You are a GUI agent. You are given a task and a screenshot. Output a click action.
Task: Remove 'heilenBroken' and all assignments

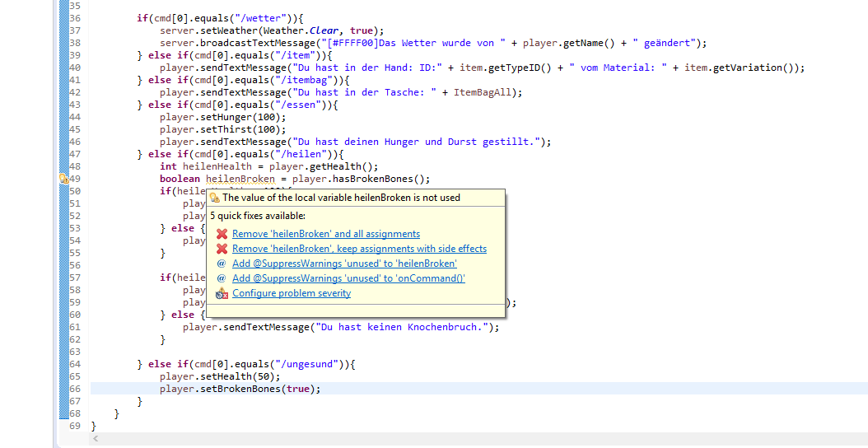[x=325, y=234]
